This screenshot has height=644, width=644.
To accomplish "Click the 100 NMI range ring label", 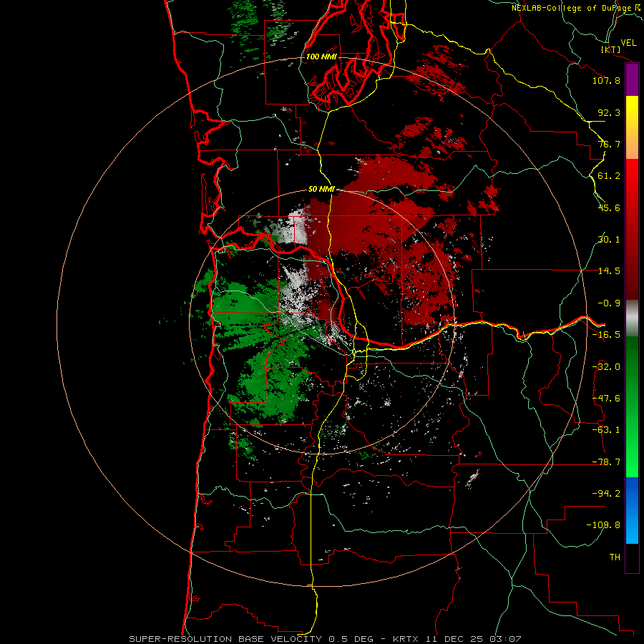I will pos(321,57).
